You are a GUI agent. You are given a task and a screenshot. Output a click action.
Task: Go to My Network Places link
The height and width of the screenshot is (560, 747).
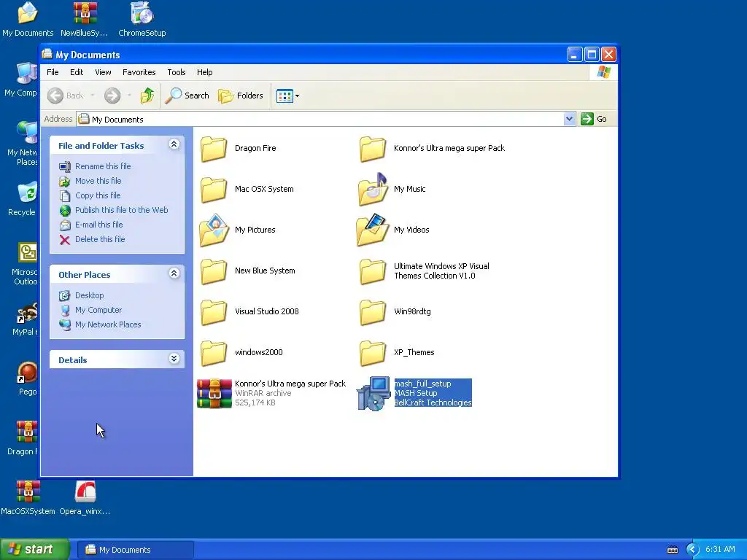100,324
